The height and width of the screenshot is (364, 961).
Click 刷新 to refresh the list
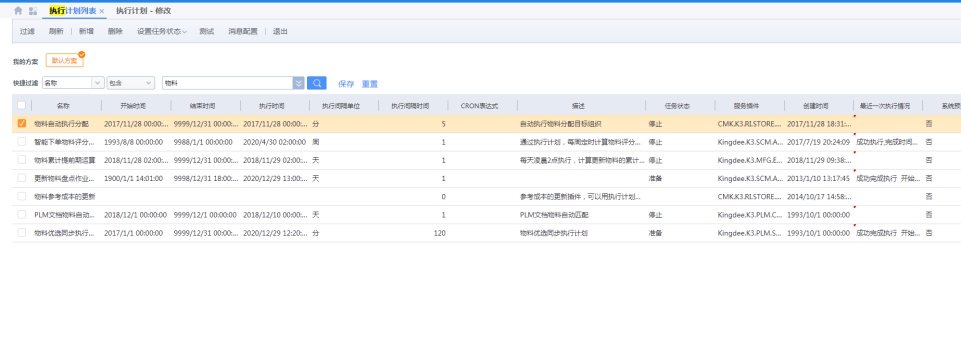point(56,31)
